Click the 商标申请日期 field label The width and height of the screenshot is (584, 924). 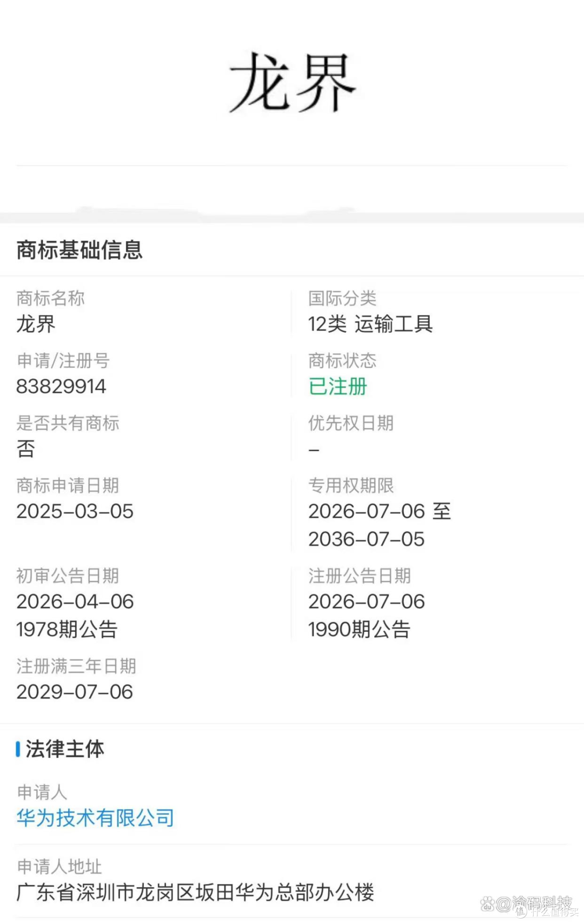click(68, 485)
